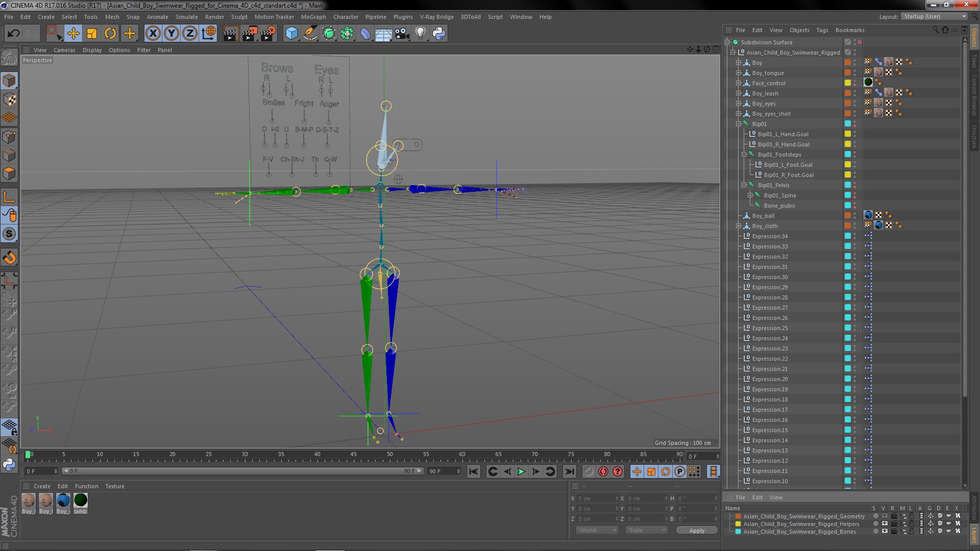Image resolution: width=980 pixels, height=551 pixels.
Task: Click the Enable Axis tool
Action: tap(9, 197)
